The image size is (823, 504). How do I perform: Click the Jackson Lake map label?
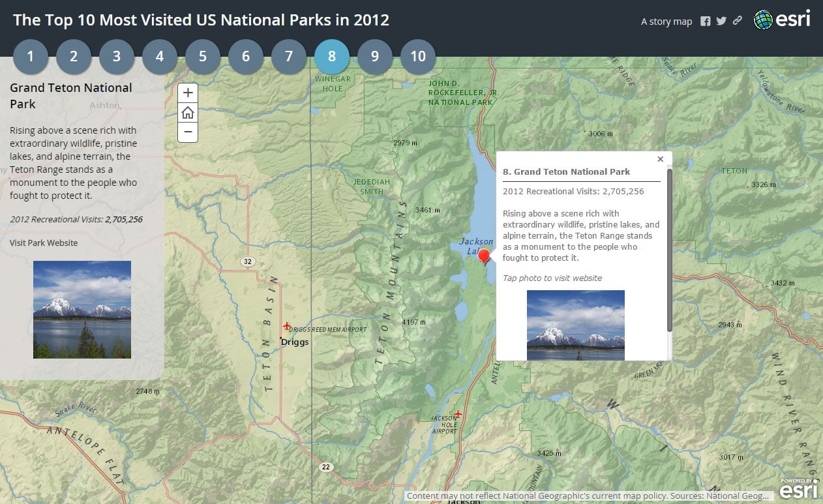[475, 246]
